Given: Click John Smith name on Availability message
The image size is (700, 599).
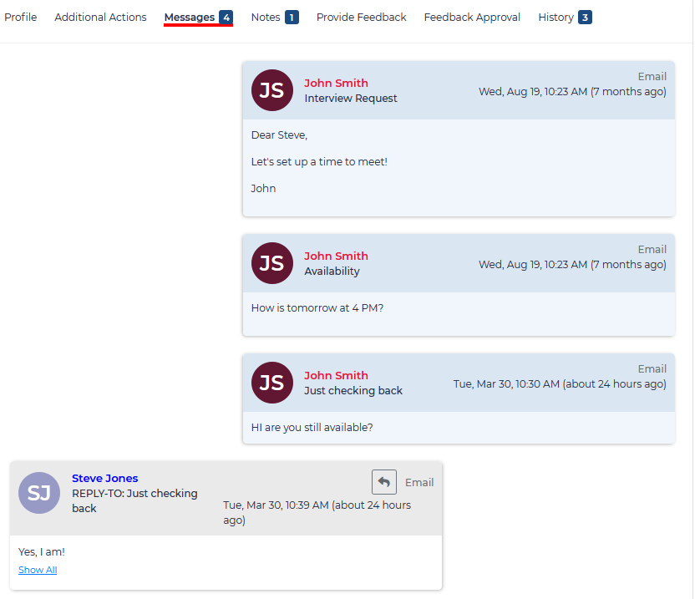Looking at the screenshot, I should pos(336,256).
